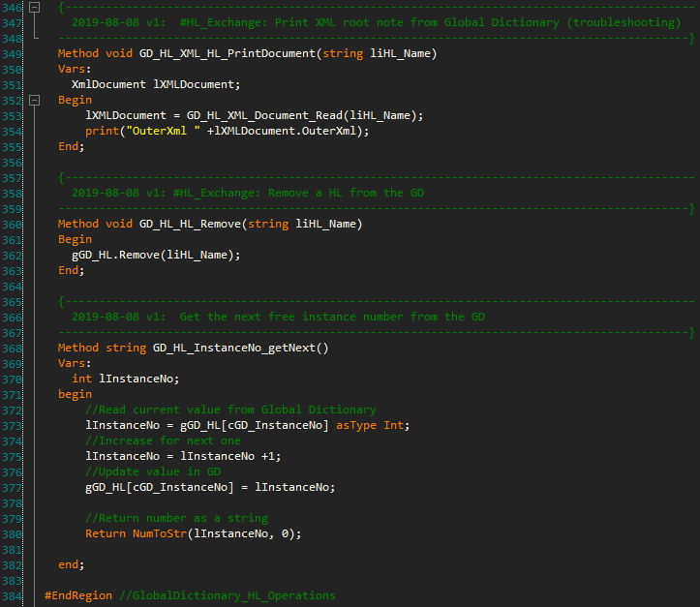Collapse the comment block fold at line 346
The width and height of the screenshot is (700, 607).
pos(35,7)
